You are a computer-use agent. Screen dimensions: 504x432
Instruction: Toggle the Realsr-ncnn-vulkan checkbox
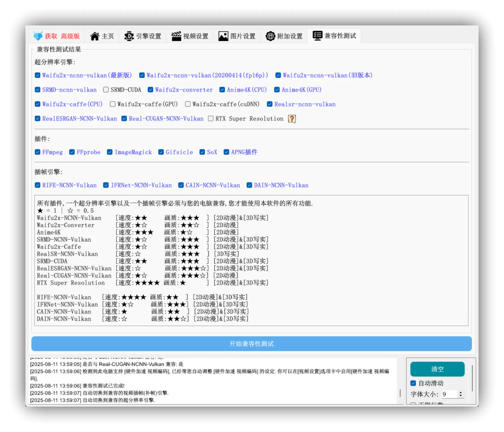270,104
